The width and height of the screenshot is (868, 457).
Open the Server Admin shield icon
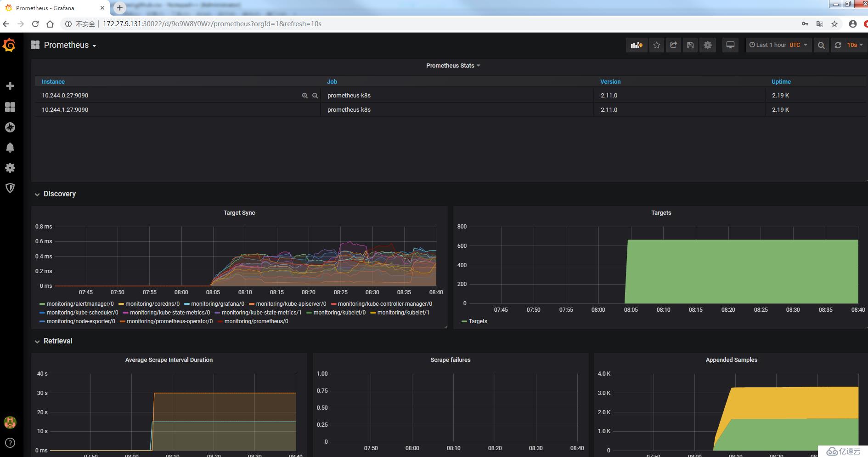[10, 188]
